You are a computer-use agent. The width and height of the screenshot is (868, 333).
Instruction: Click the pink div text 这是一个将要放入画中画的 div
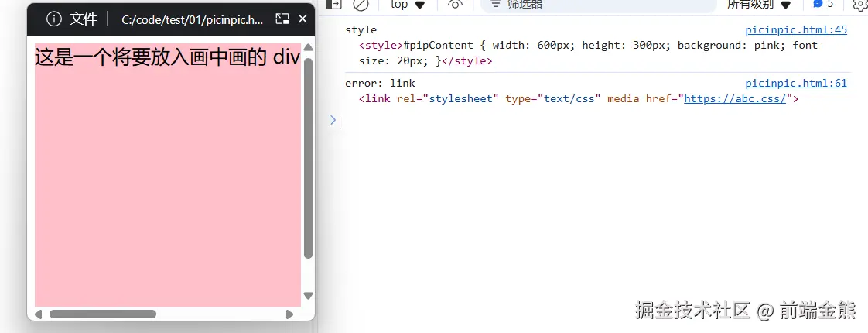(168, 57)
